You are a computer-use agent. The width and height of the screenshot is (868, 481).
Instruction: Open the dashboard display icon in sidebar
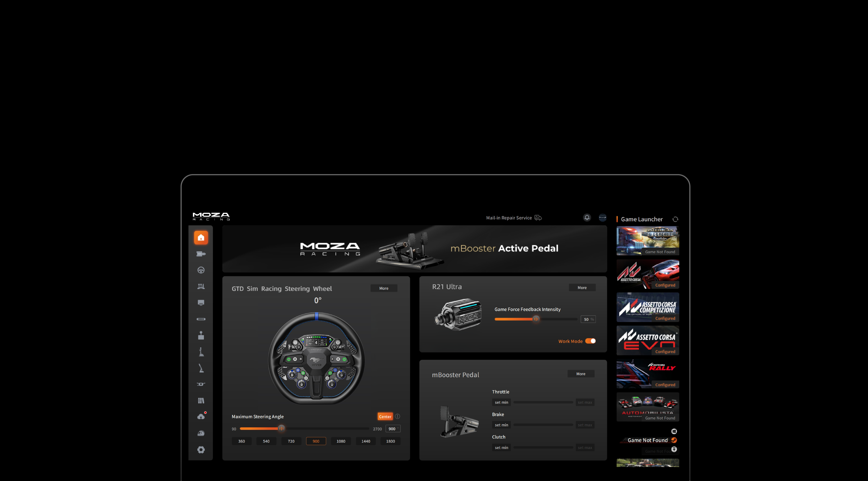201,303
